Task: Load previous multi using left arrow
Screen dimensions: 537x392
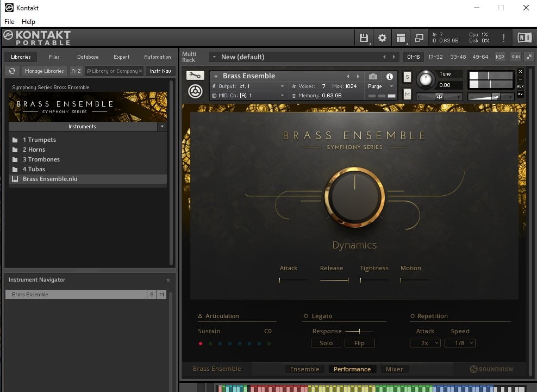Action: pos(384,57)
